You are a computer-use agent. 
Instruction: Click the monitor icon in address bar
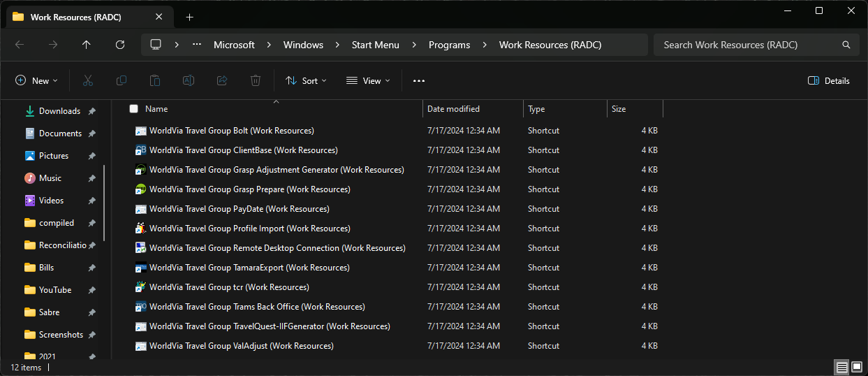[x=156, y=45]
